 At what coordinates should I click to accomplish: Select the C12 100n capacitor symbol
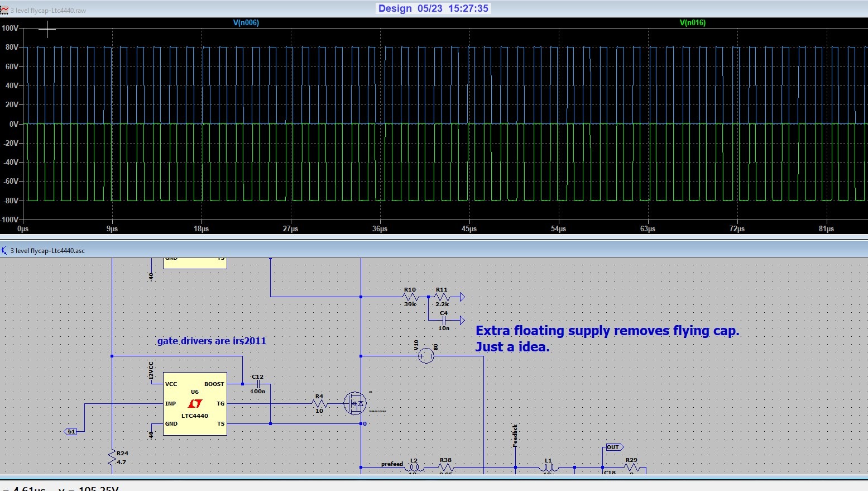tap(258, 384)
